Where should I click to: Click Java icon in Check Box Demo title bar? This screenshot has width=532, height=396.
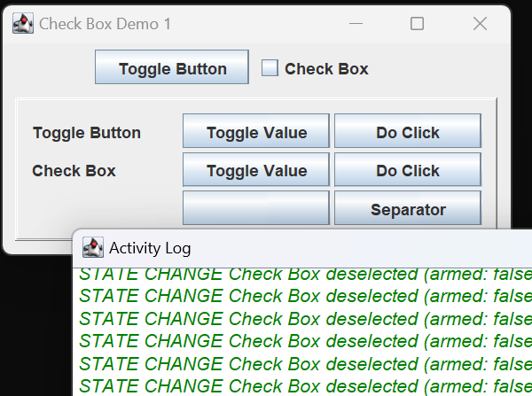23,24
